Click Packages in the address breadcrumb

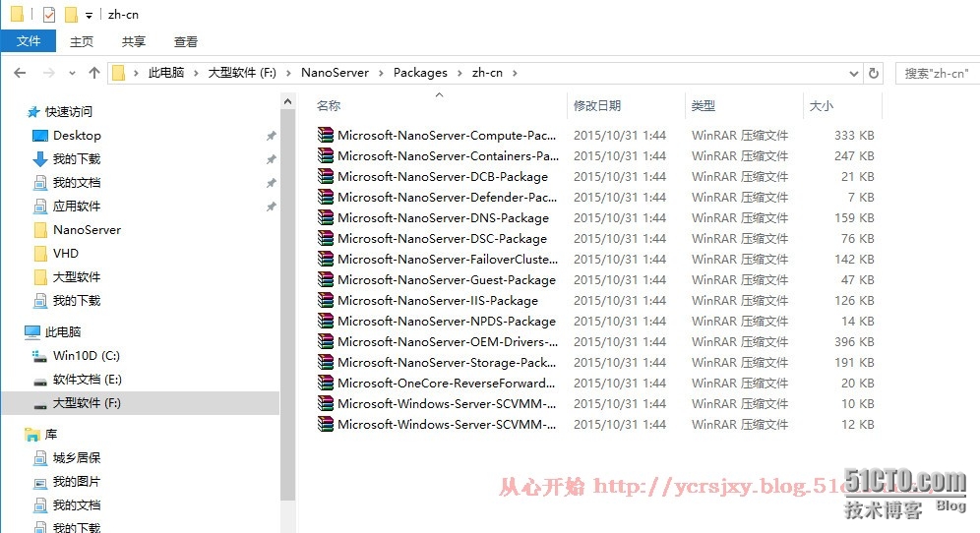point(420,73)
